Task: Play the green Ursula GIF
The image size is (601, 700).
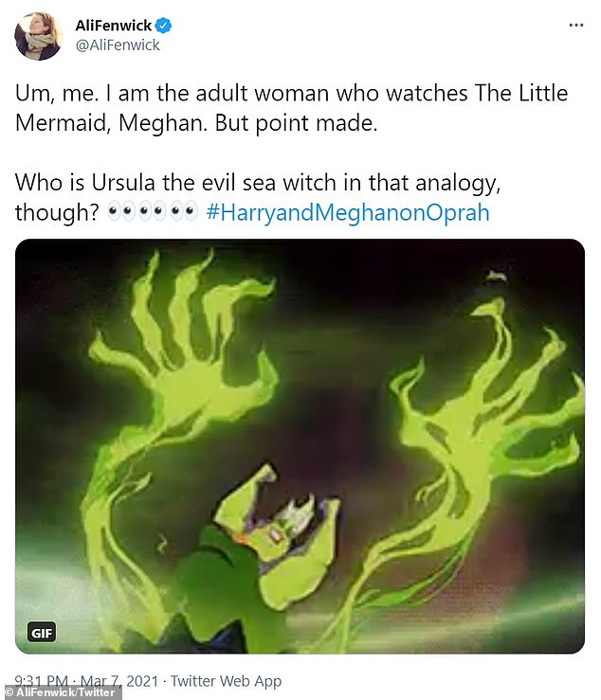Action: [x=300, y=446]
